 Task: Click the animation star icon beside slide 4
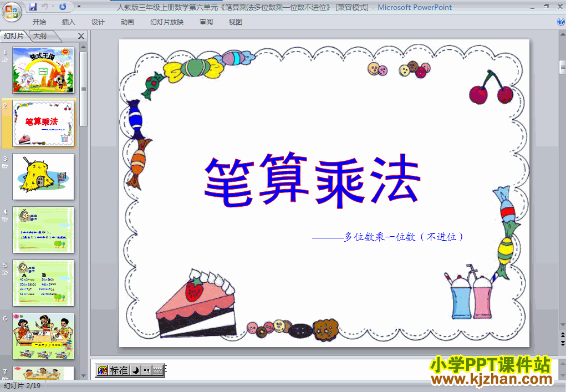point(5,220)
